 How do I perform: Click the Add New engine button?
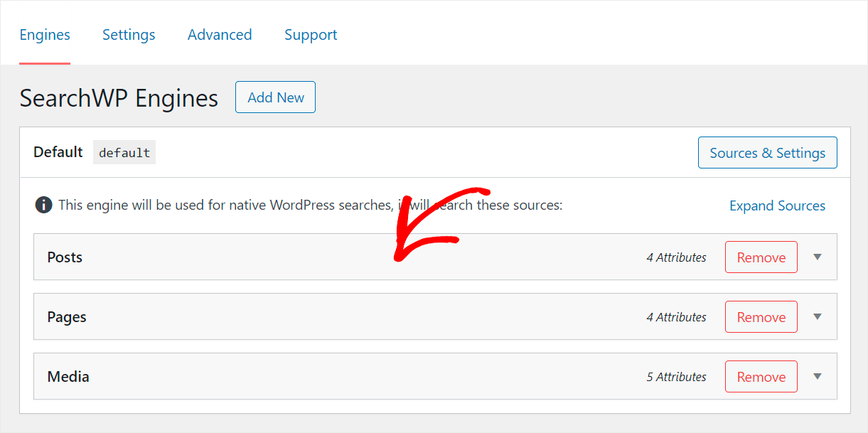(x=275, y=97)
